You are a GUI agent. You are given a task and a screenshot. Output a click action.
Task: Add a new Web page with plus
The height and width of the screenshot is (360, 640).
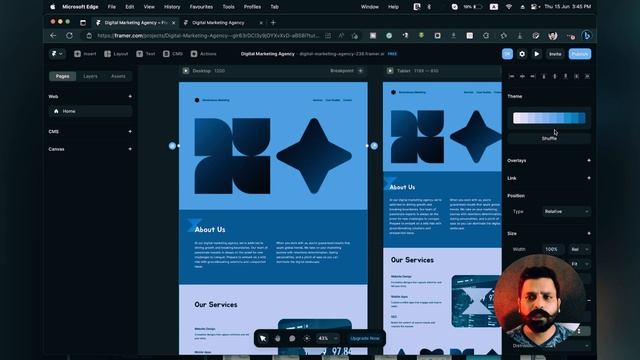tap(130, 96)
